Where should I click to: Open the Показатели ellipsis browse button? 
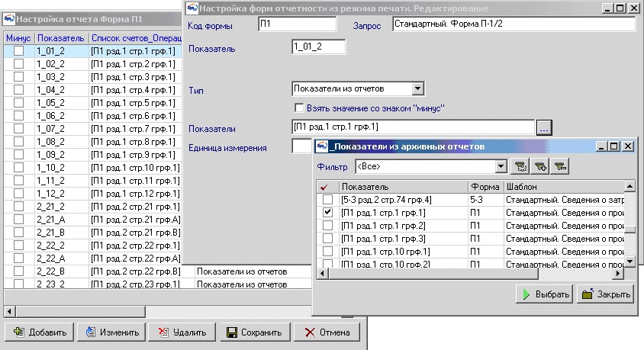point(544,127)
